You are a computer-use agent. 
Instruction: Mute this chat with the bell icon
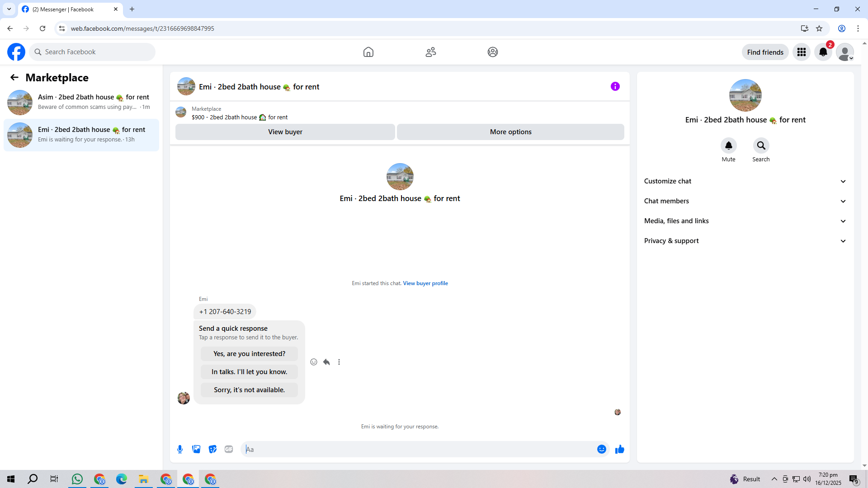[729, 145]
